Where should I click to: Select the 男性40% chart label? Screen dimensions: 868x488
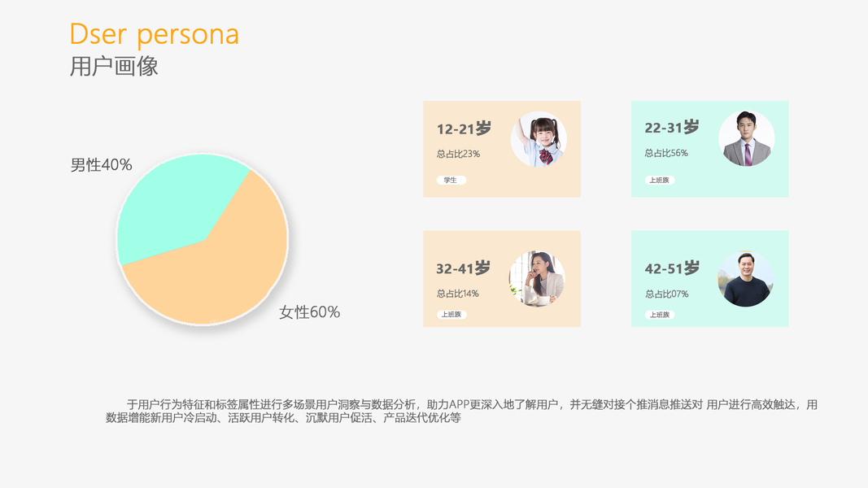coord(101,165)
